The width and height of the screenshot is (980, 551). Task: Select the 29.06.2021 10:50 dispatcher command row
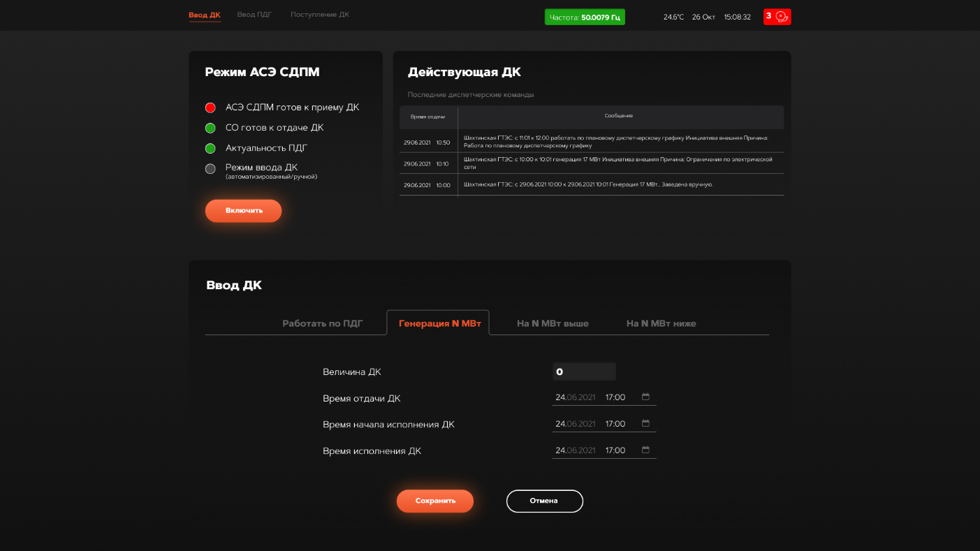(591, 142)
